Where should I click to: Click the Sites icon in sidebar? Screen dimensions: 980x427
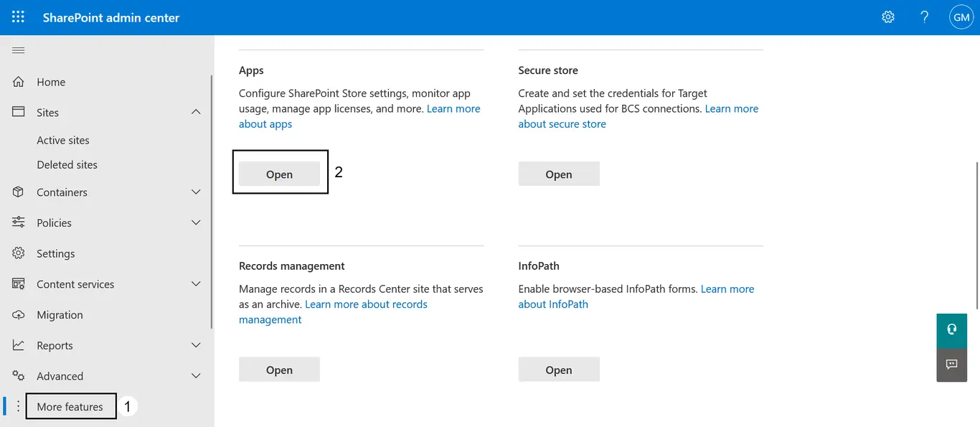point(19,112)
